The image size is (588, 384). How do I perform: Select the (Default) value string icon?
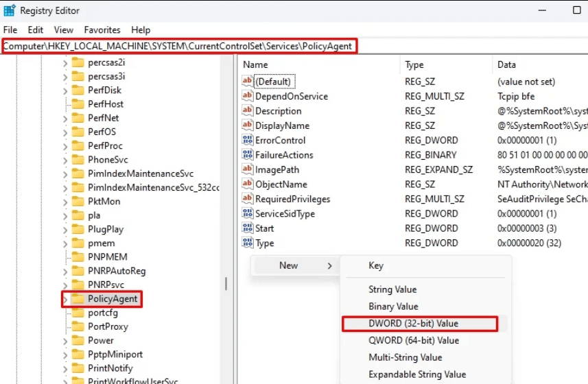[x=247, y=81]
